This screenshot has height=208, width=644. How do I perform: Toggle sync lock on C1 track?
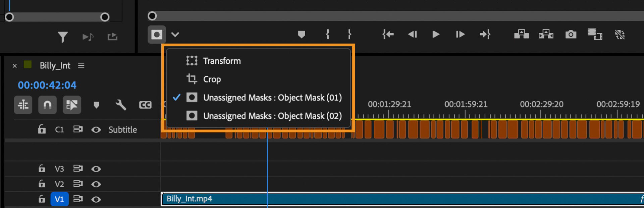pos(78,129)
